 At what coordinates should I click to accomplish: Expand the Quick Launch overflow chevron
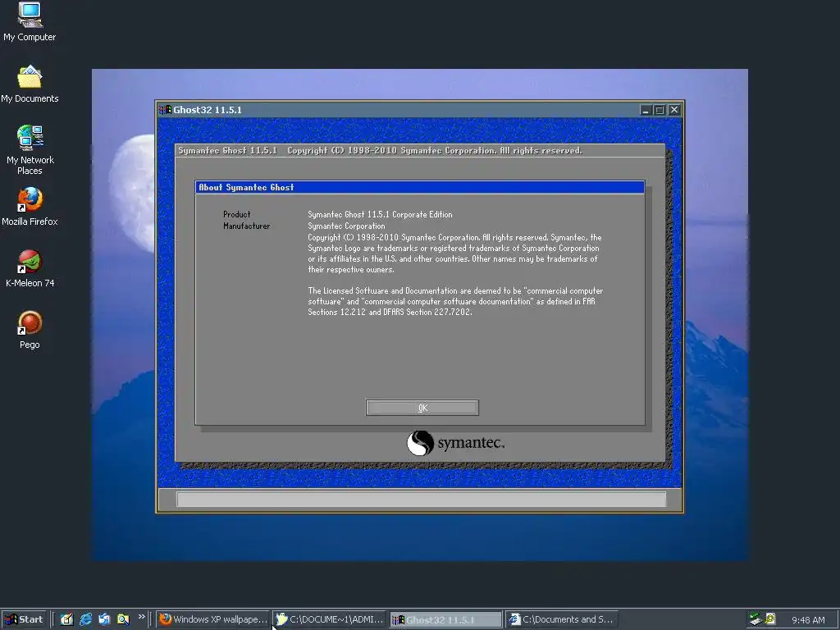pos(141,617)
